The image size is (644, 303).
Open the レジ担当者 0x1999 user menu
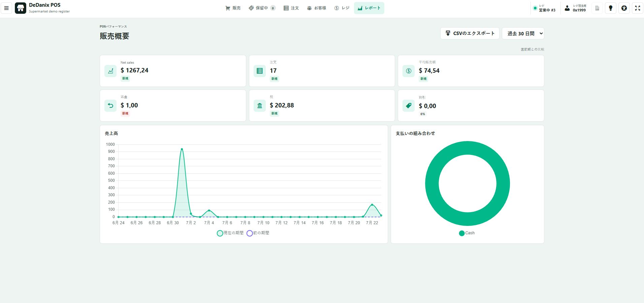(576, 8)
